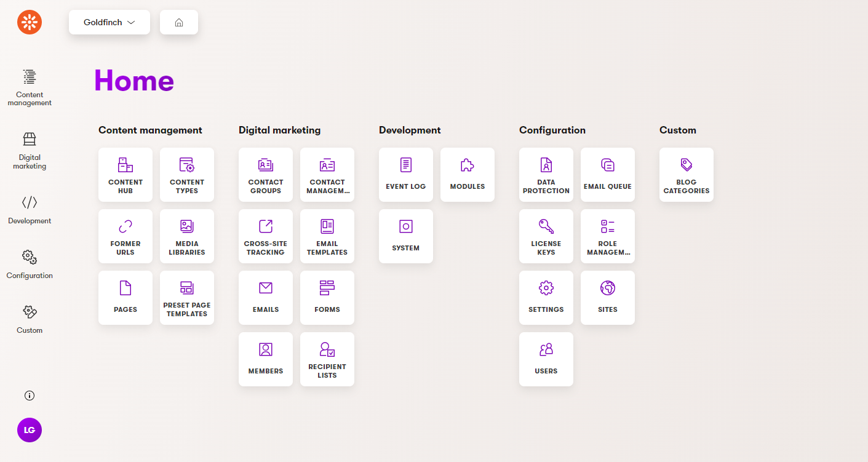Open the License Keys tile
This screenshot has width=868, height=462.
pos(546,236)
